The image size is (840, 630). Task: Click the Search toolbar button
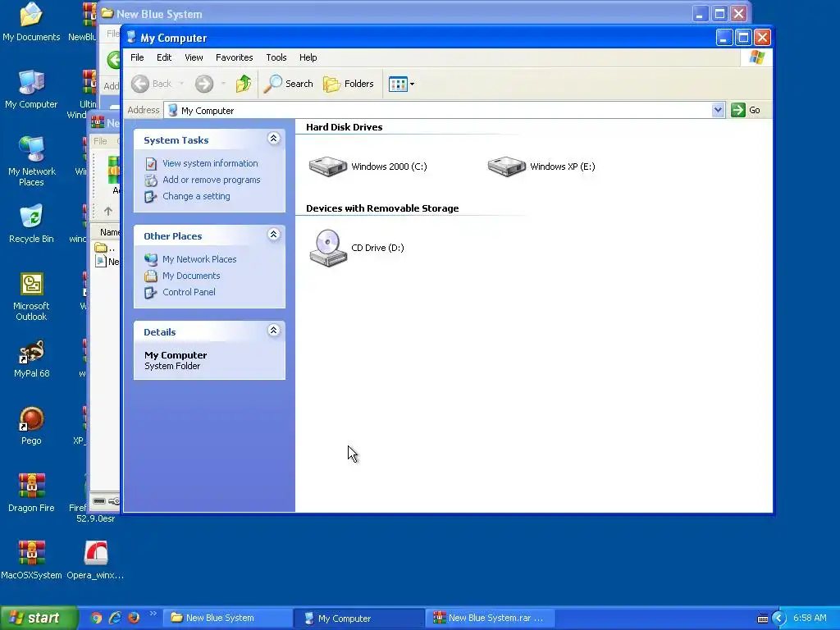click(288, 84)
